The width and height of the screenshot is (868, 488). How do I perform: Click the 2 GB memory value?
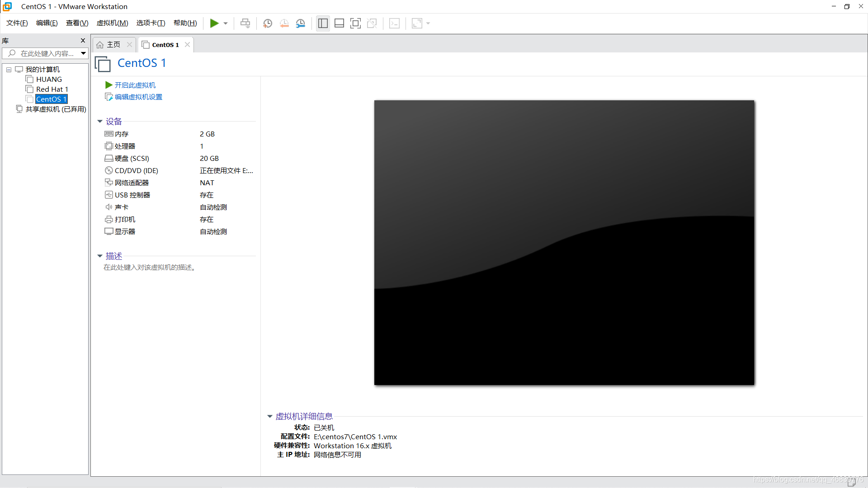pyautogui.click(x=207, y=134)
